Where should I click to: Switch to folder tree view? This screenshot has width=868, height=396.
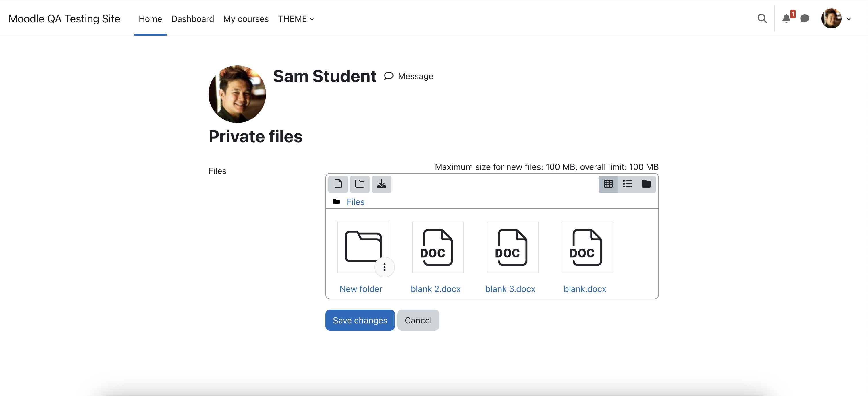pos(646,184)
